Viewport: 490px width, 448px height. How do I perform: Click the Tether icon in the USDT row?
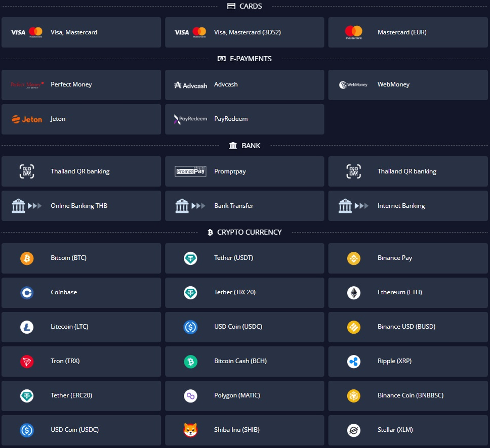tap(190, 258)
